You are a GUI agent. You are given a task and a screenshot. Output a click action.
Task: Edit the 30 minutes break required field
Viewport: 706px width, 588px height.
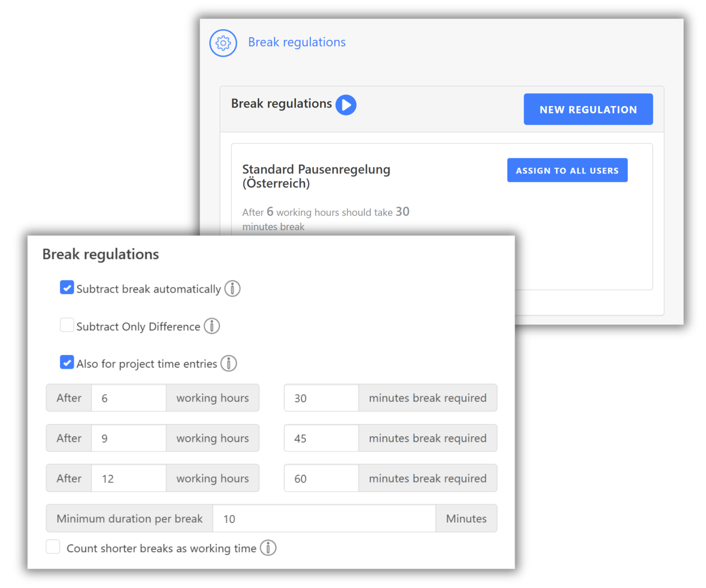coord(321,398)
